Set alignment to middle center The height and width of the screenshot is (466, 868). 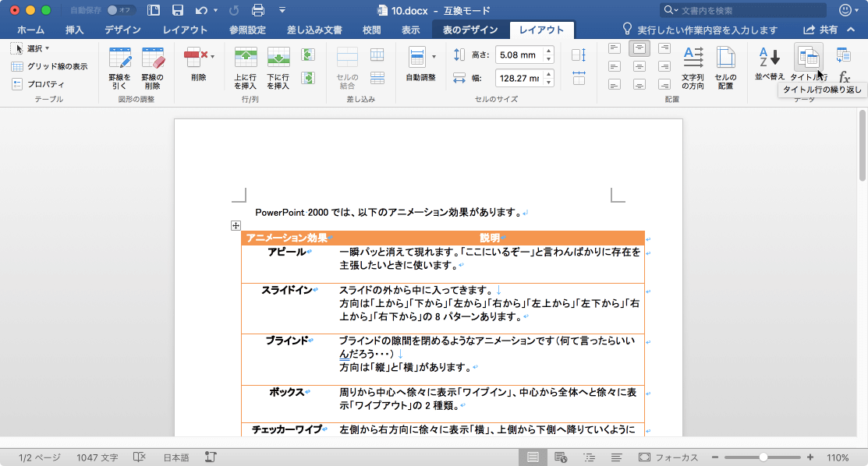coord(639,67)
